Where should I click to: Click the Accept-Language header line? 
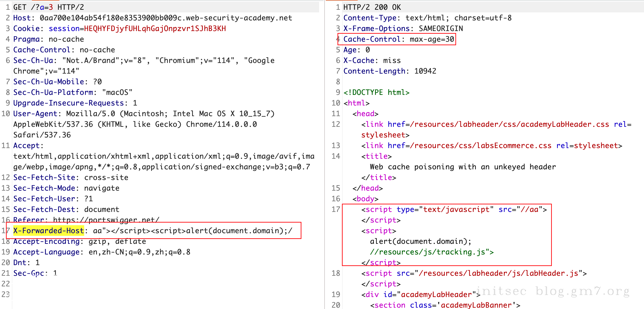(101, 252)
